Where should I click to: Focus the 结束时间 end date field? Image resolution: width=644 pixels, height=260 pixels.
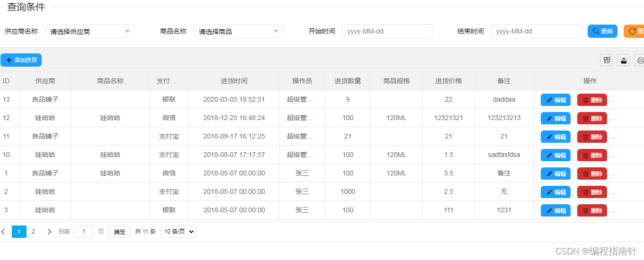[536, 31]
